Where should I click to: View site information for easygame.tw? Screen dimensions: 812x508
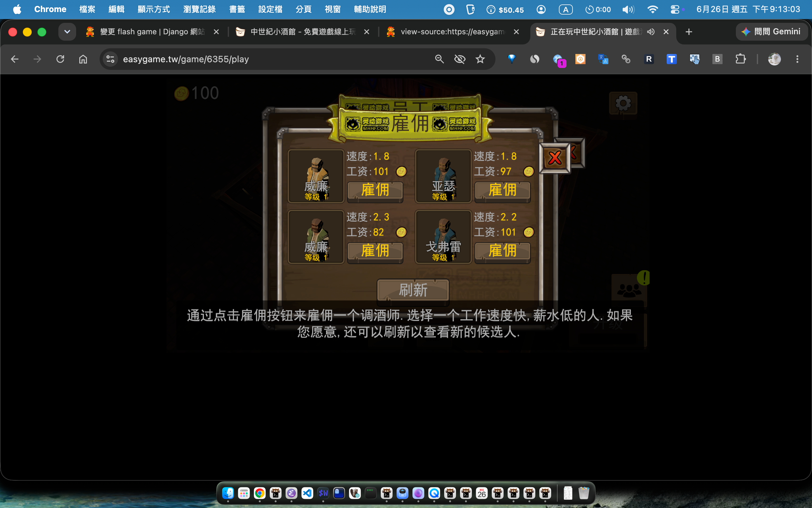point(110,59)
